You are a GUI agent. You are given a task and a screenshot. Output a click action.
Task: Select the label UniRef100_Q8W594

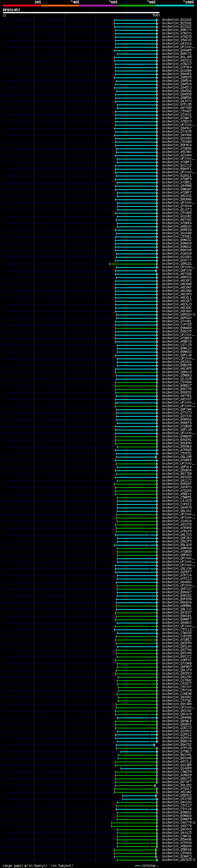click(176, 98)
